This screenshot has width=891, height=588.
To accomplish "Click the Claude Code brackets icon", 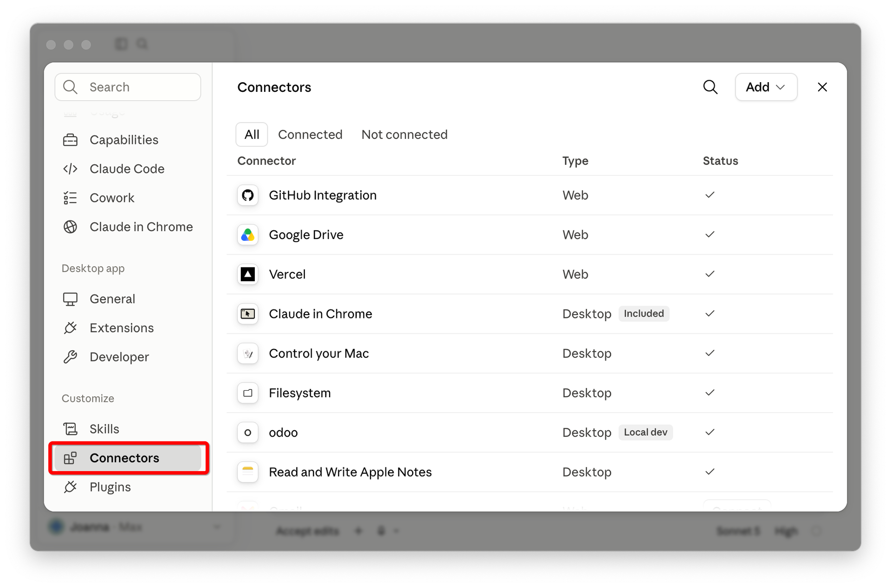I will coord(70,169).
